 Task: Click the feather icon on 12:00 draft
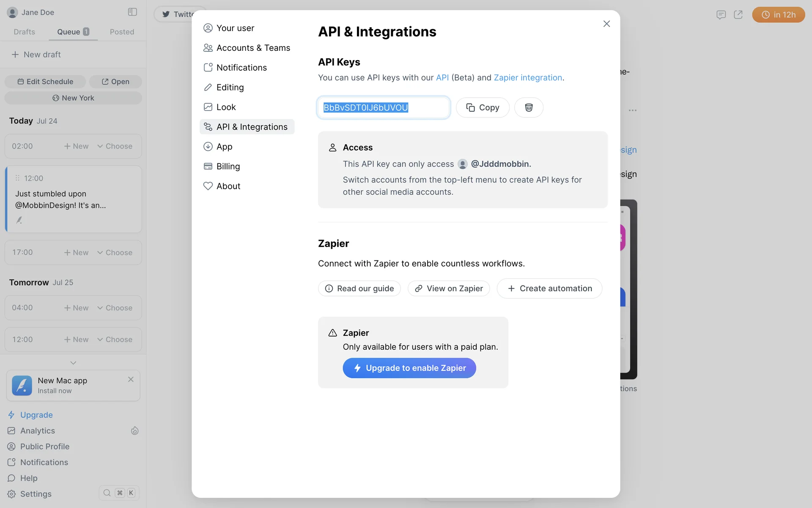(x=19, y=220)
